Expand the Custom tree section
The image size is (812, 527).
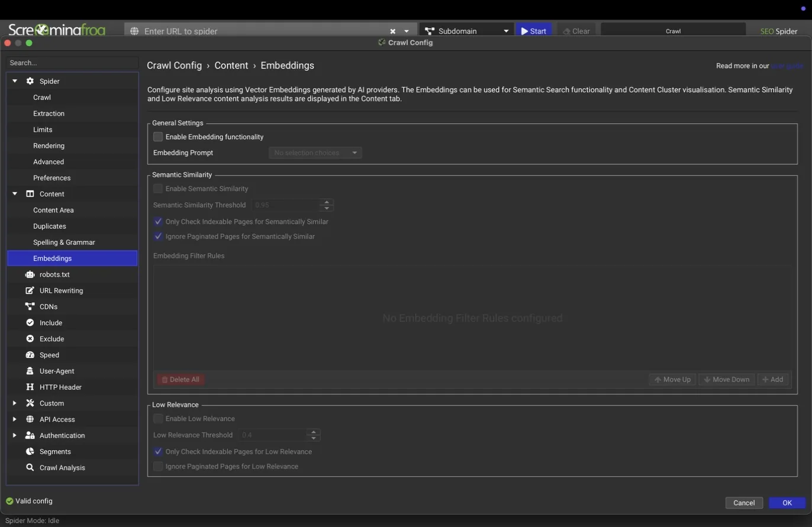coord(14,403)
